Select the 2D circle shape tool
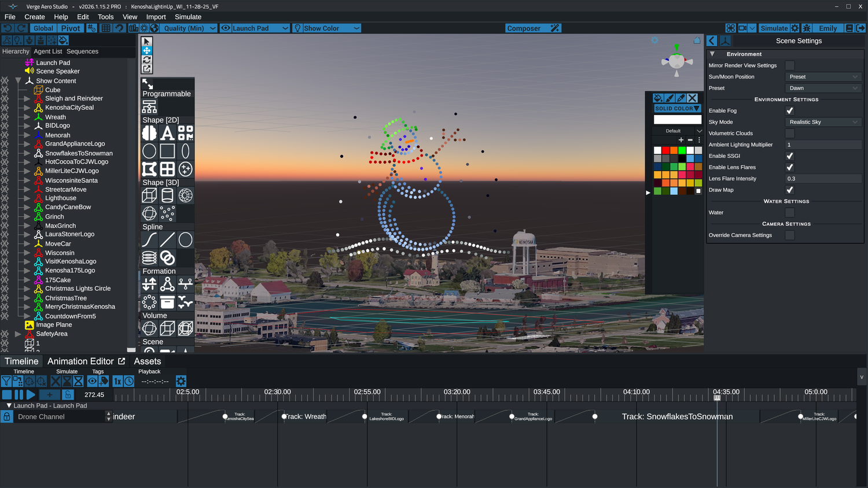 (149, 151)
